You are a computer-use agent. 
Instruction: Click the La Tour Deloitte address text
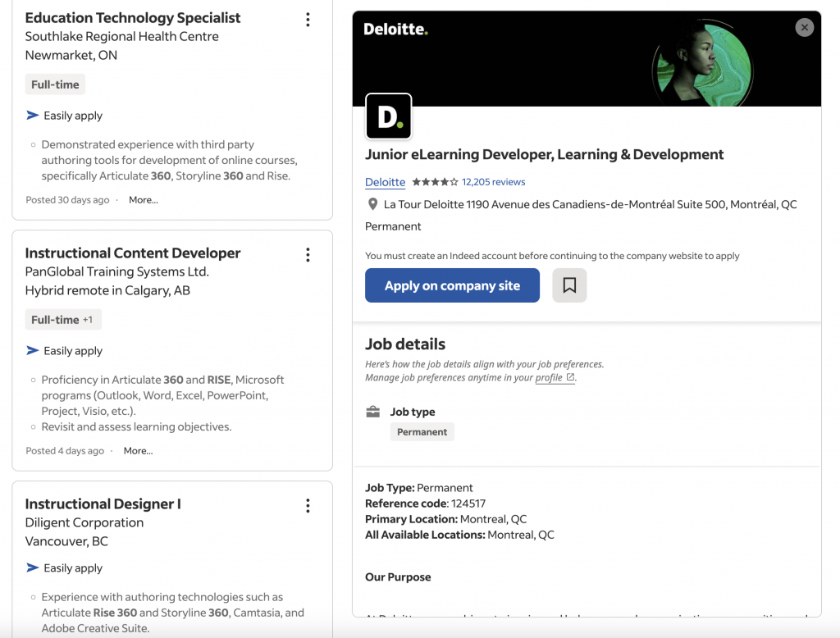(590, 204)
